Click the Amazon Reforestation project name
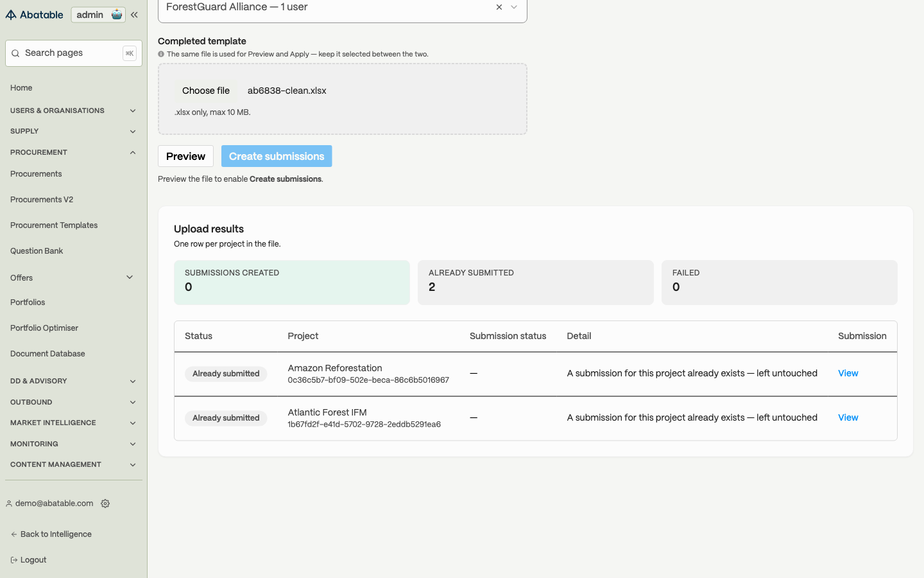The image size is (924, 578). pos(335,368)
